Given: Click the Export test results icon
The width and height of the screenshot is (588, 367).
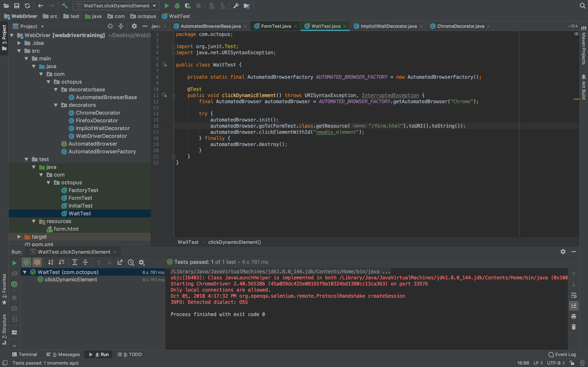Looking at the screenshot, I should [x=120, y=262].
